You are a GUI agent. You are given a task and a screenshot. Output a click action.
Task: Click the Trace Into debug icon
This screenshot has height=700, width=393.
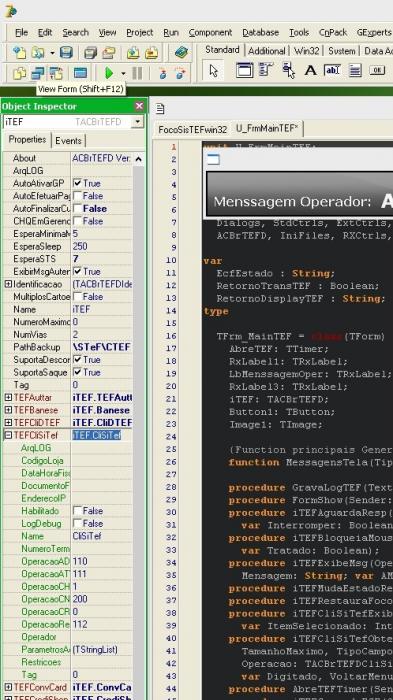[162, 73]
